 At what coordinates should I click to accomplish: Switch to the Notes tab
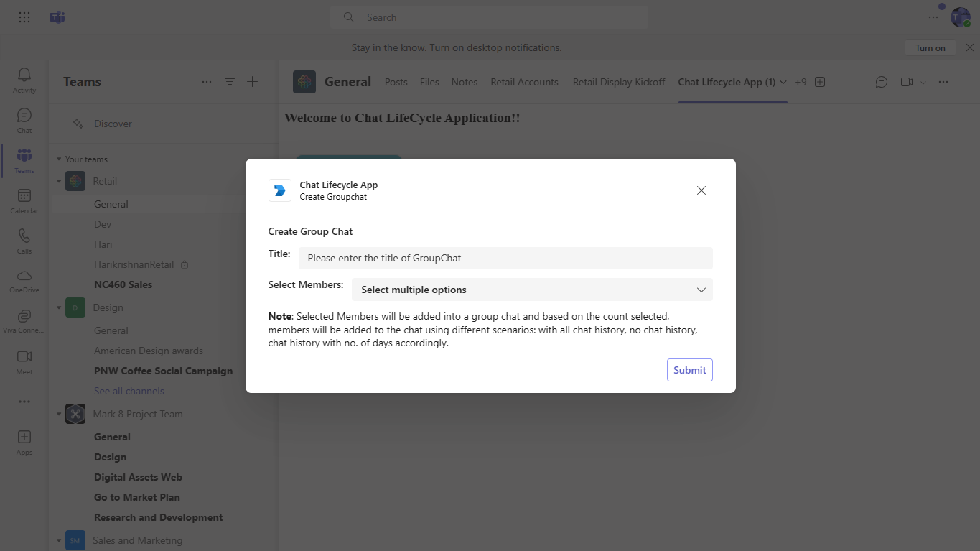(465, 82)
